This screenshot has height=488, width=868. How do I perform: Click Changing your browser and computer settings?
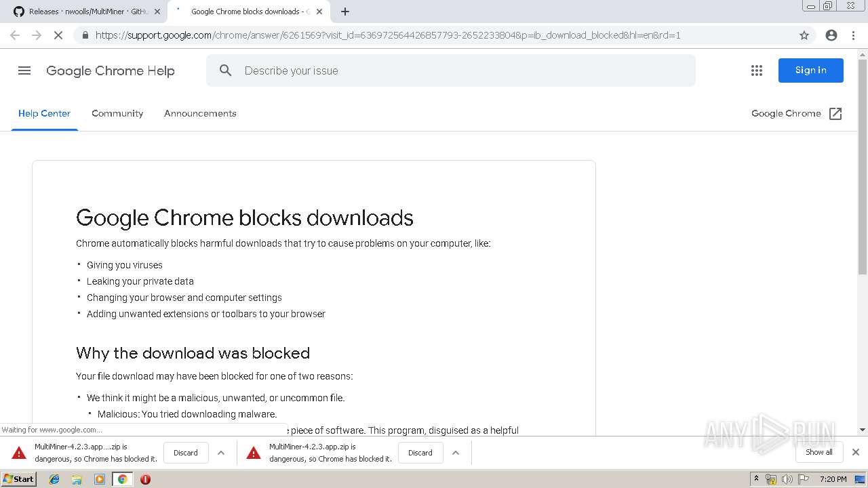pos(184,298)
